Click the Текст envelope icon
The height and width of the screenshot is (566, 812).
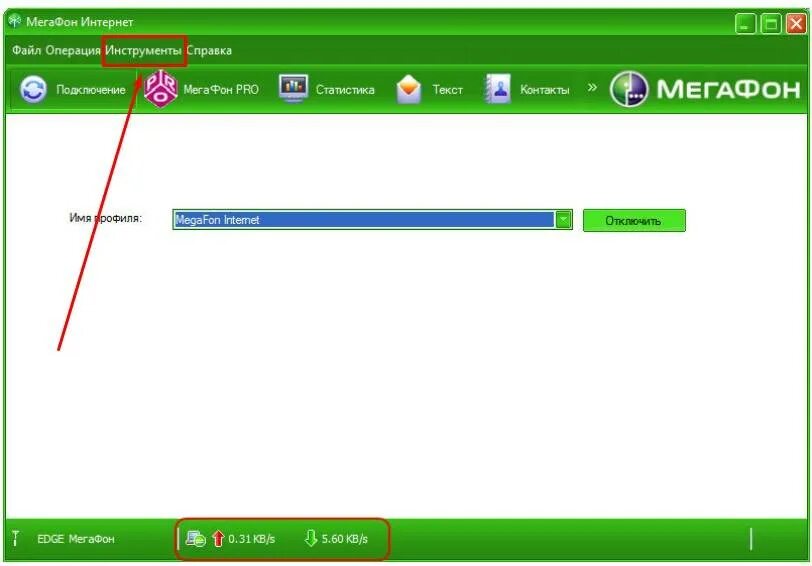(x=409, y=89)
